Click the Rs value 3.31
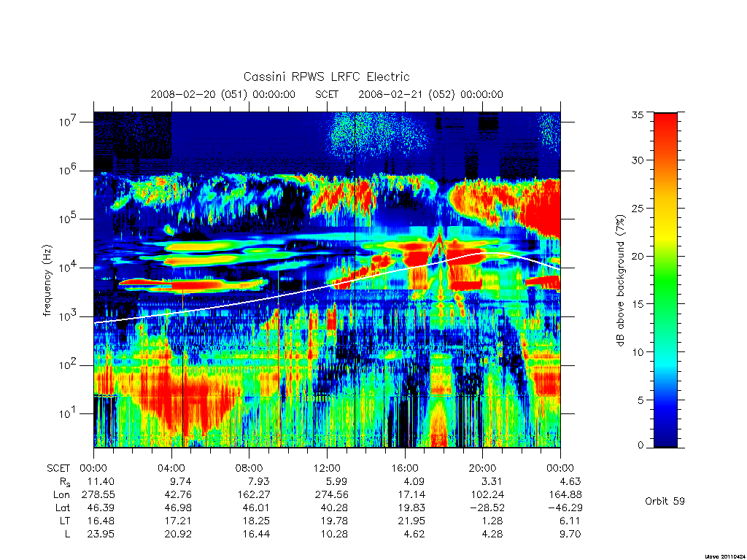Image resolution: width=747 pixels, height=560 pixels. click(x=492, y=481)
